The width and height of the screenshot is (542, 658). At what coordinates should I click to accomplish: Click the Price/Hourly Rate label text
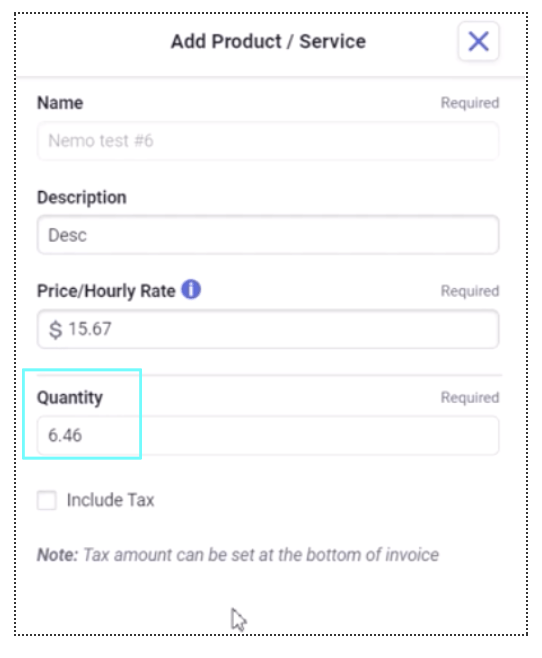coord(106,291)
